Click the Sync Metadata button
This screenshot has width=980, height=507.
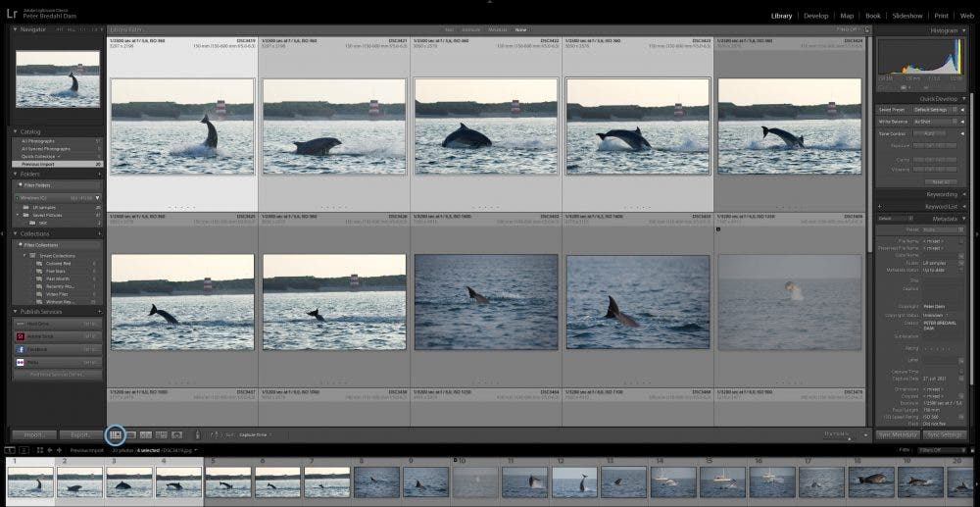pyautogui.click(x=898, y=434)
